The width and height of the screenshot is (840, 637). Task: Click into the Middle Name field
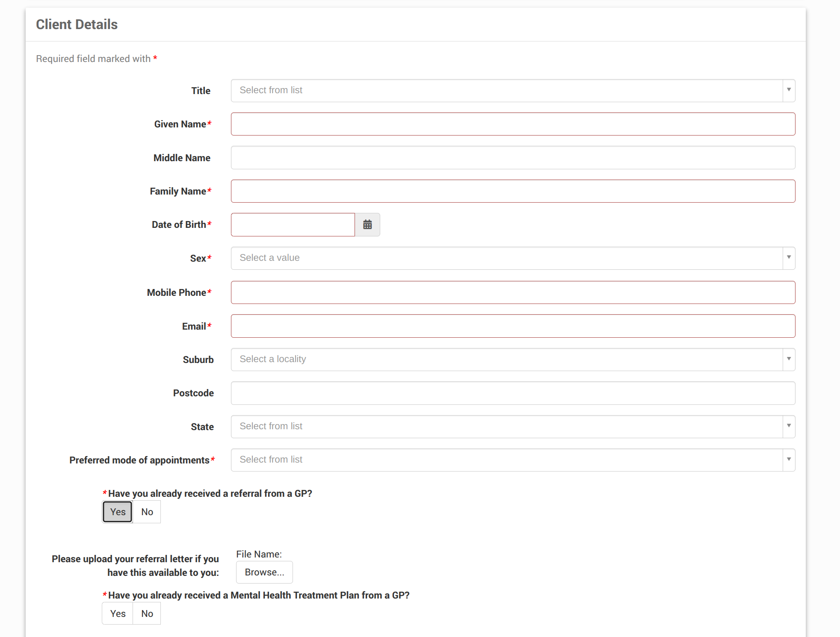pyautogui.click(x=513, y=158)
